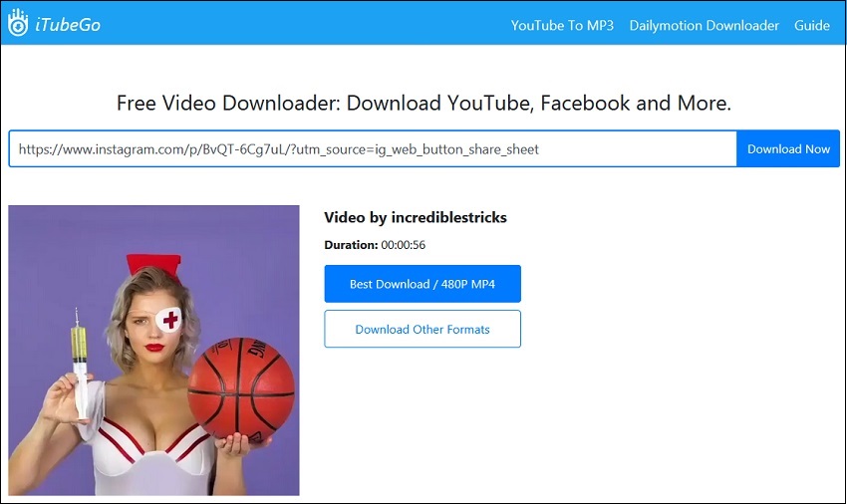This screenshot has width=847, height=504.
Task: Click Best Download / 480P MP4 button
Action: [423, 284]
